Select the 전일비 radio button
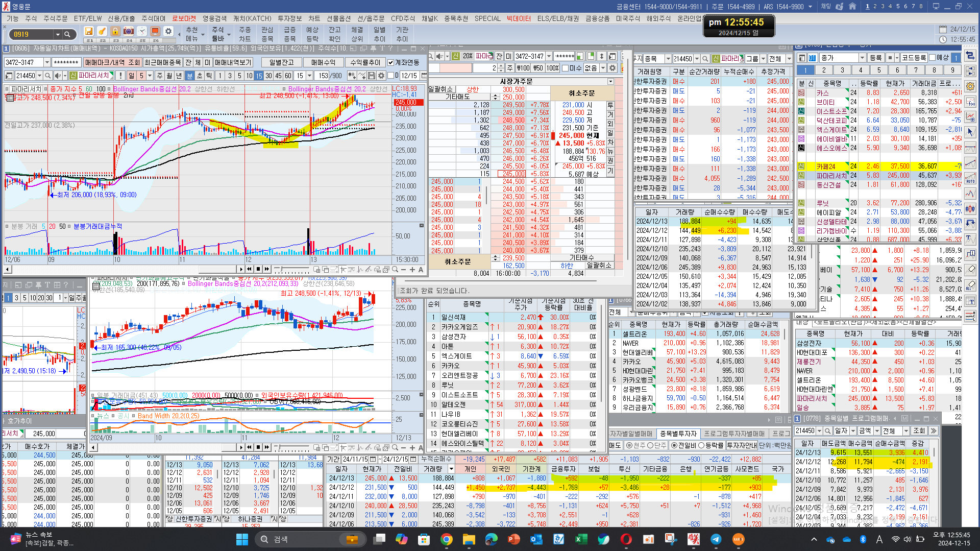The width and height of the screenshot is (980, 551). click(x=674, y=445)
